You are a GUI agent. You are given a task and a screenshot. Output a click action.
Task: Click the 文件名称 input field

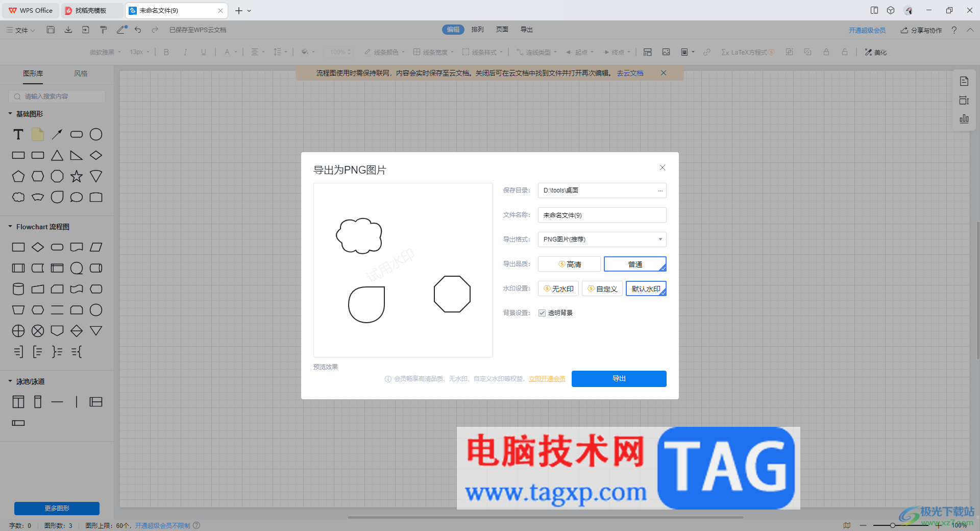tap(602, 215)
